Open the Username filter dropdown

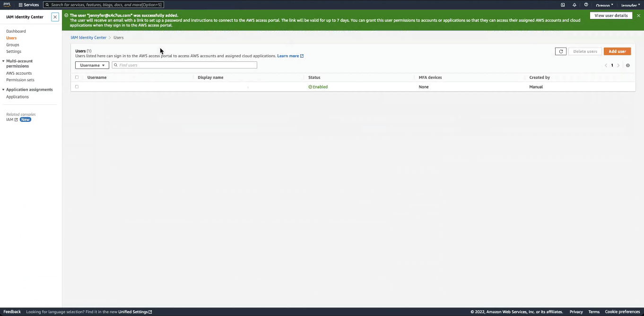92,65
